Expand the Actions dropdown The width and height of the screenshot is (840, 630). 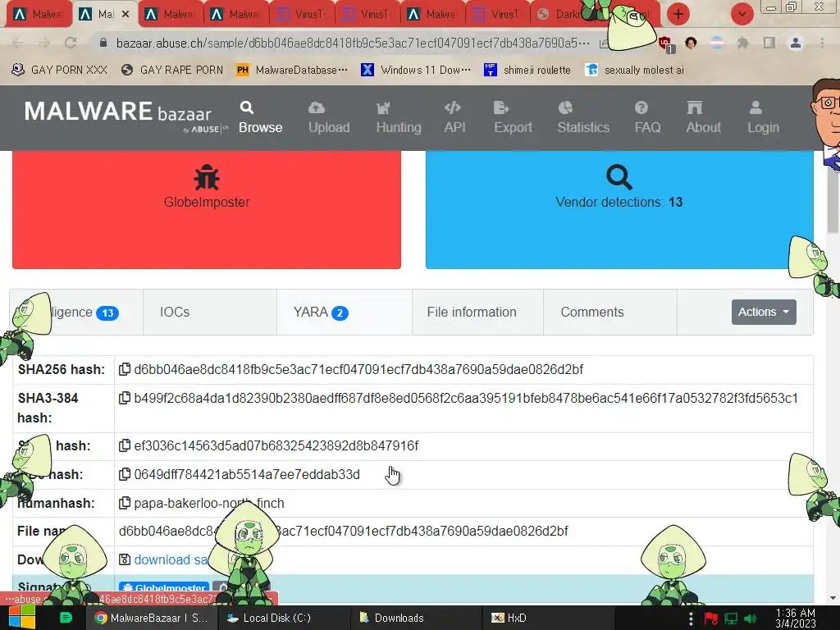[764, 312]
